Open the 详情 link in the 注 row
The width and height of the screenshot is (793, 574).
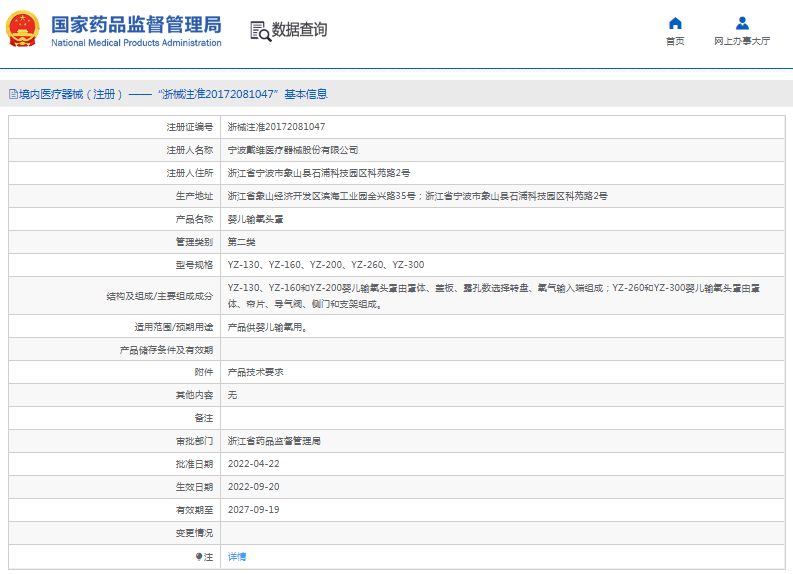pos(237,556)
